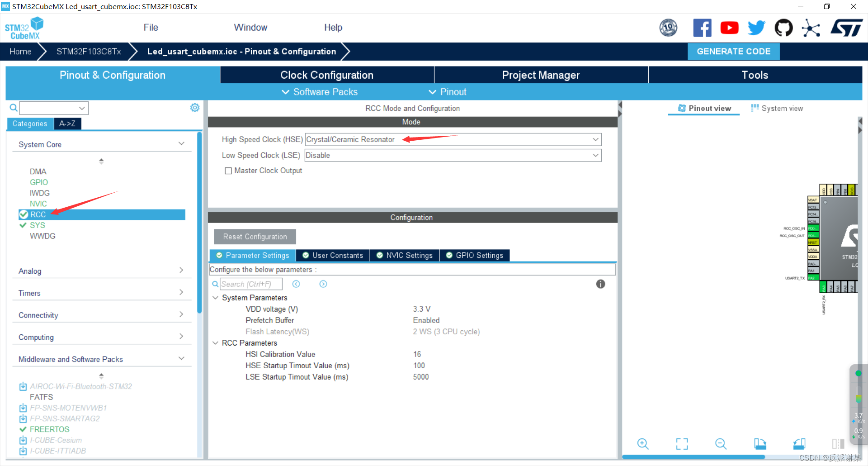Enable the Master Clock Output checkbox
868x466 pixels.
pos(228,171)
